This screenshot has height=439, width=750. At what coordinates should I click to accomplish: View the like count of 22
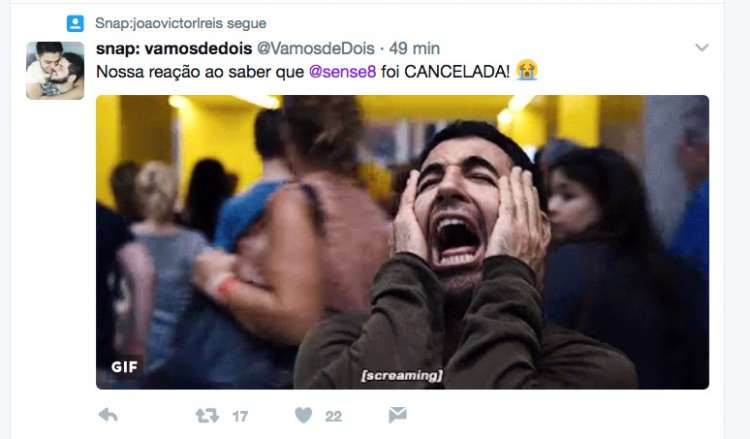[333, 417]
